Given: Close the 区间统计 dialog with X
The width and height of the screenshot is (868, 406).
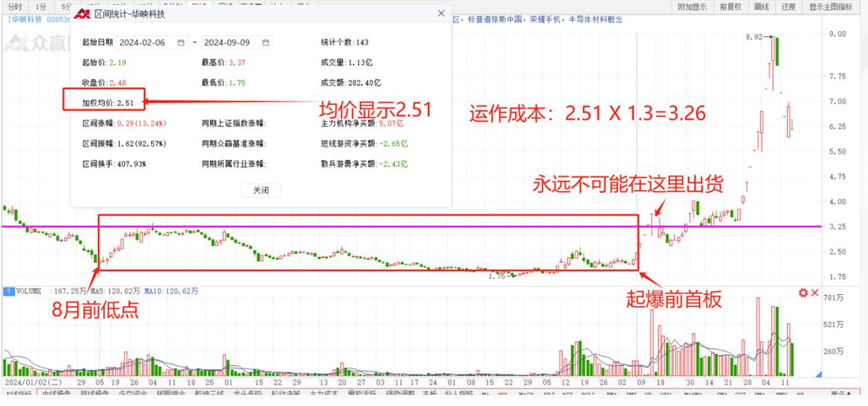Looking at the screenshot, I should click(441, 14).
